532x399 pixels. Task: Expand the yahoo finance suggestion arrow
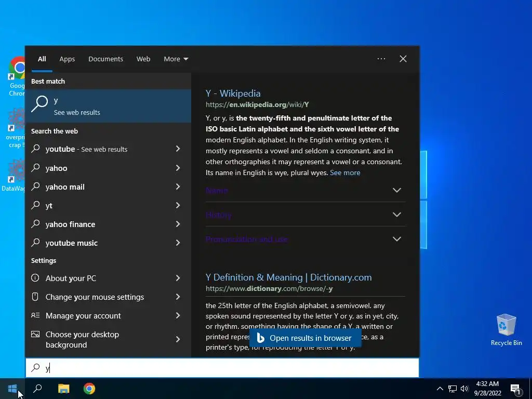click(178, 223)
